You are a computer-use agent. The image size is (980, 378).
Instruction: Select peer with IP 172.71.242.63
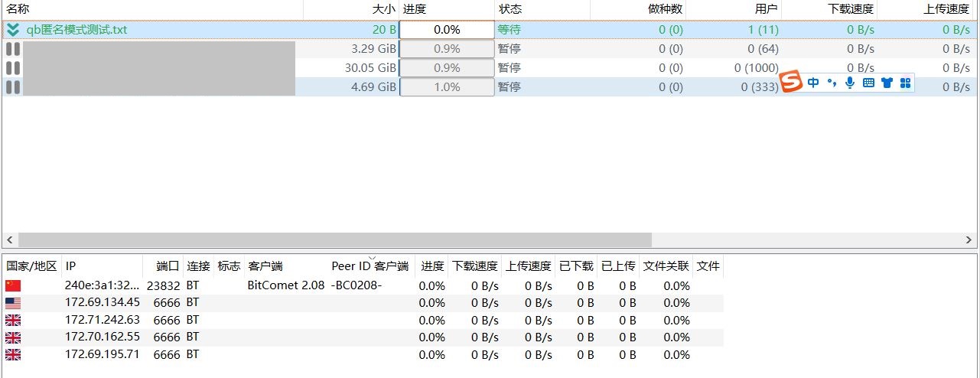click(x=103, y=320)
